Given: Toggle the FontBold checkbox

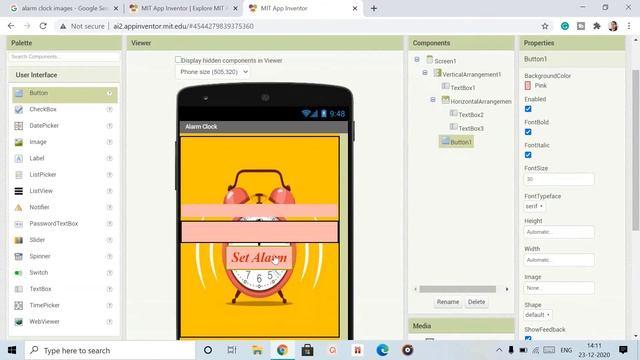Looking at the screenshot, I should 528,132.
